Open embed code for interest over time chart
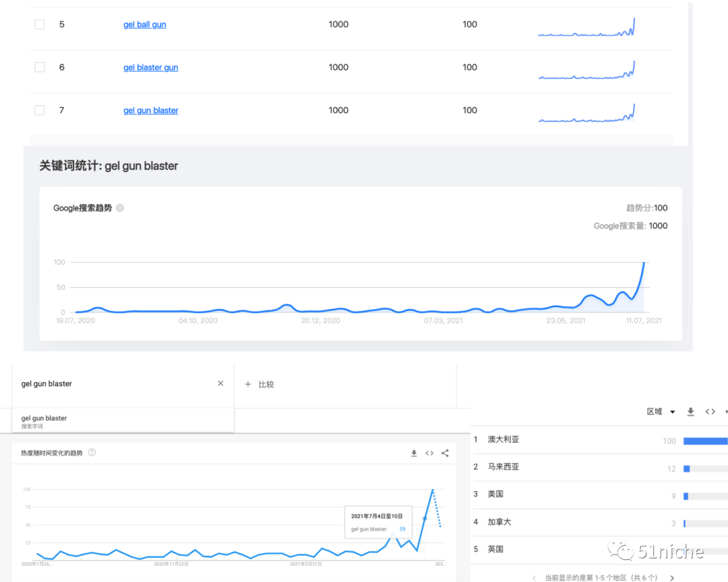Viewport: 728px width, 582px height. click(x=429, y=453)
